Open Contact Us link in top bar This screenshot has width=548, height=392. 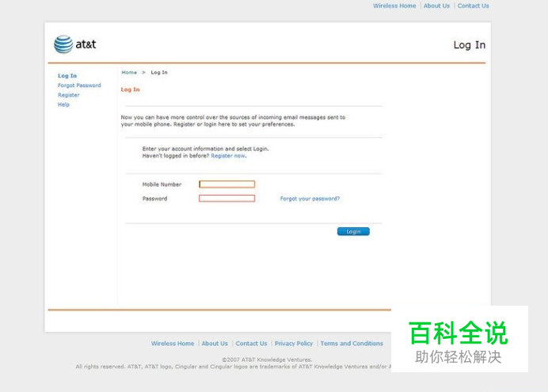click(474, 6)
